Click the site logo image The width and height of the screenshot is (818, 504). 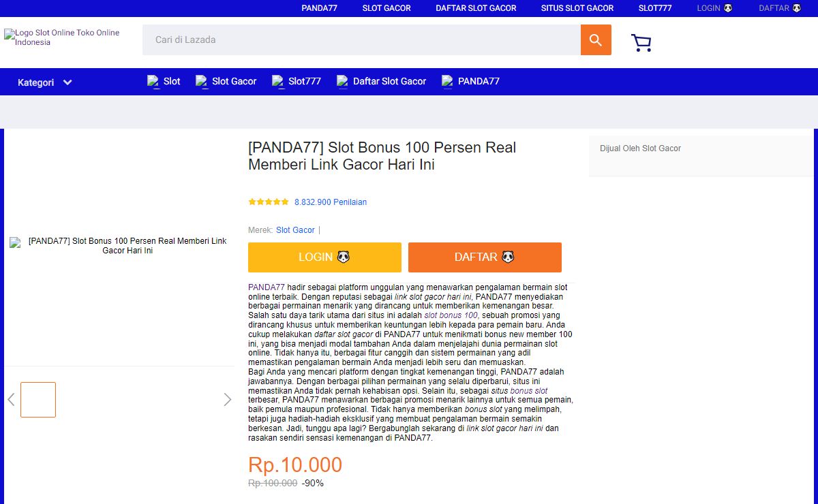pos(62,37)
